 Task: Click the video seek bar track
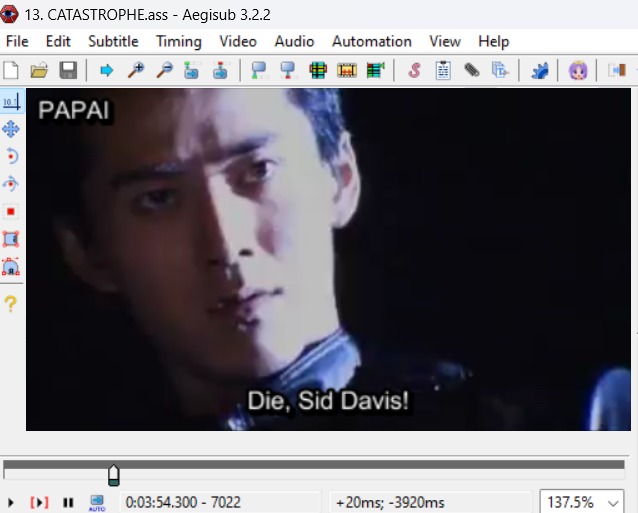(x=314, y=470)
